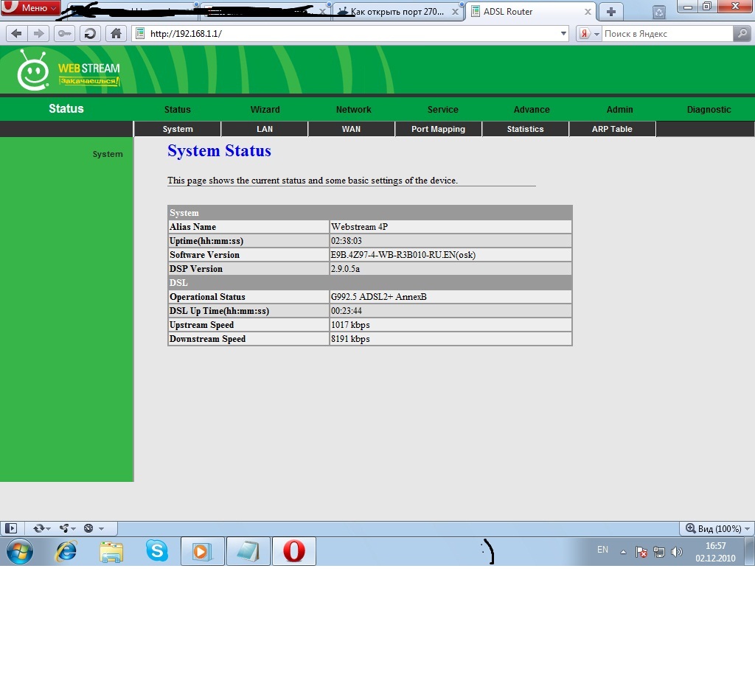This screenshot has height=700, width=755.
Task: Expand the Opera Turbo dropdown arrow
Action: (x=101, y=529)
